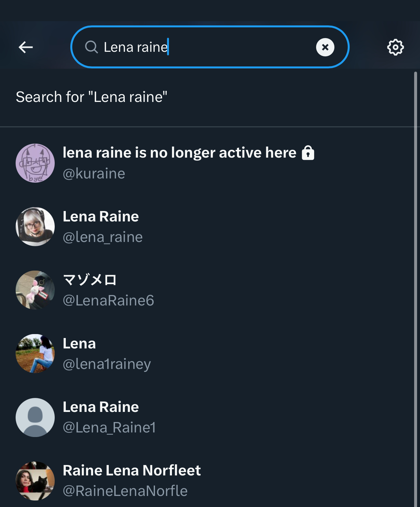
Task: Open search settings via the gear icon
Action: [395, 47]
